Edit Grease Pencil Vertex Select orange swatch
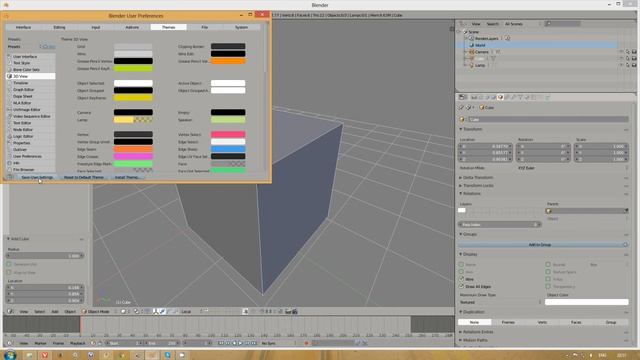The width and height of the screenshot is (640, 360). tap(228, 61)
